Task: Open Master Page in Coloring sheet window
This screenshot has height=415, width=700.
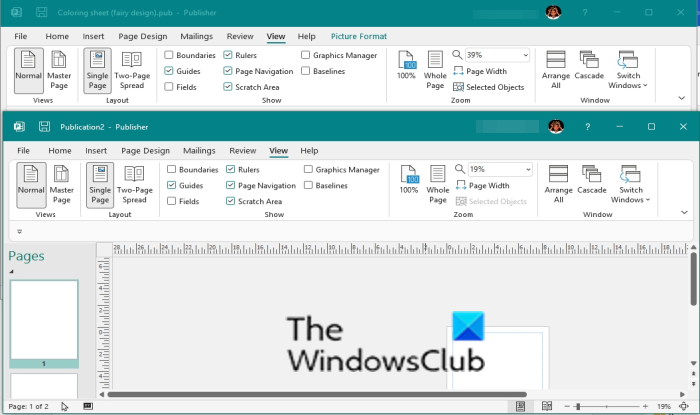Action: [x=58, y=71]
